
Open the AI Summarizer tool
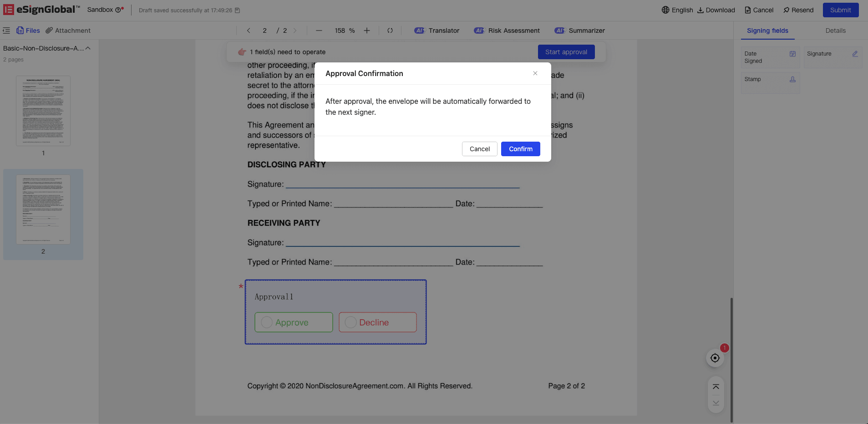580,31
